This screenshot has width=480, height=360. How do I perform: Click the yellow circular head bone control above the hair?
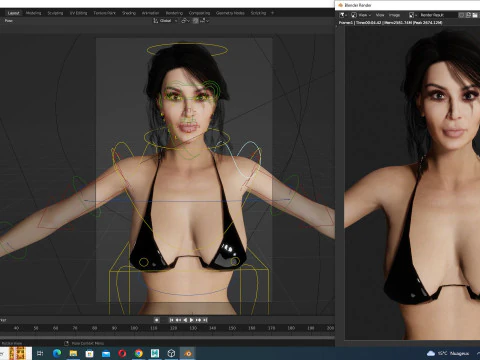(x=187, y=50)
